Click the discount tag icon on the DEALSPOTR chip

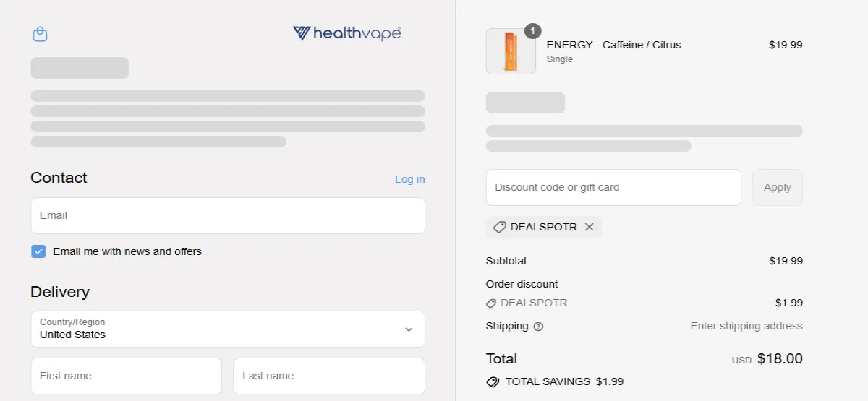click(499, 227)
